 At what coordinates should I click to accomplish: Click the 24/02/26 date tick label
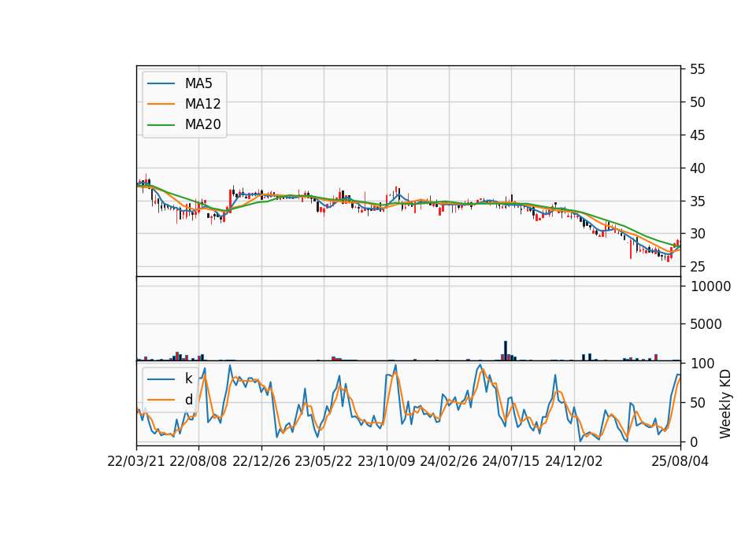coord(448,462)
